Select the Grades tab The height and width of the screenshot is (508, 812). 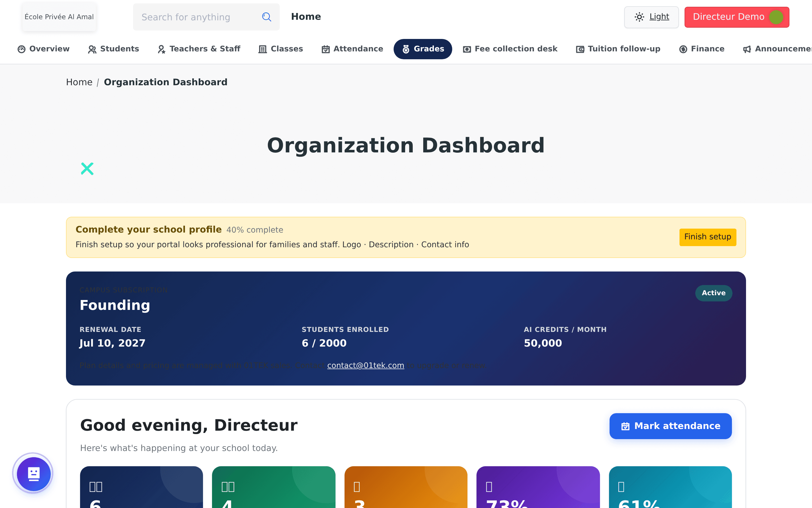[x=423, y=49]
